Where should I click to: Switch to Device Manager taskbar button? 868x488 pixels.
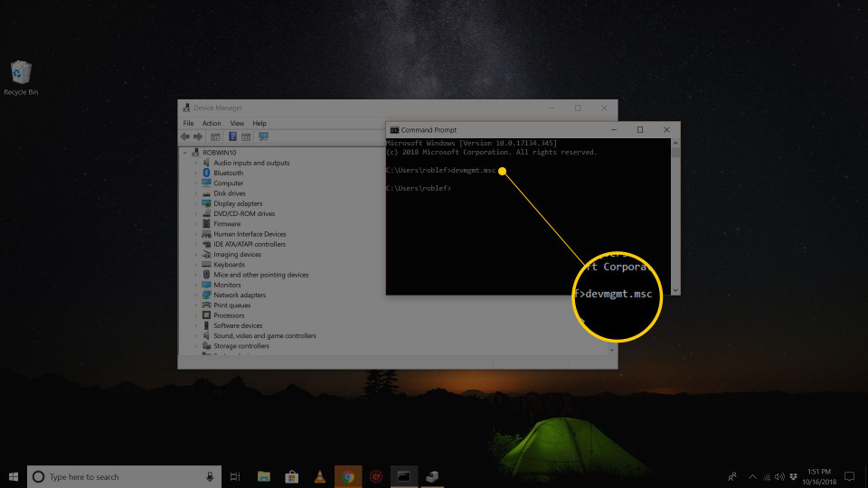[432, 477]
